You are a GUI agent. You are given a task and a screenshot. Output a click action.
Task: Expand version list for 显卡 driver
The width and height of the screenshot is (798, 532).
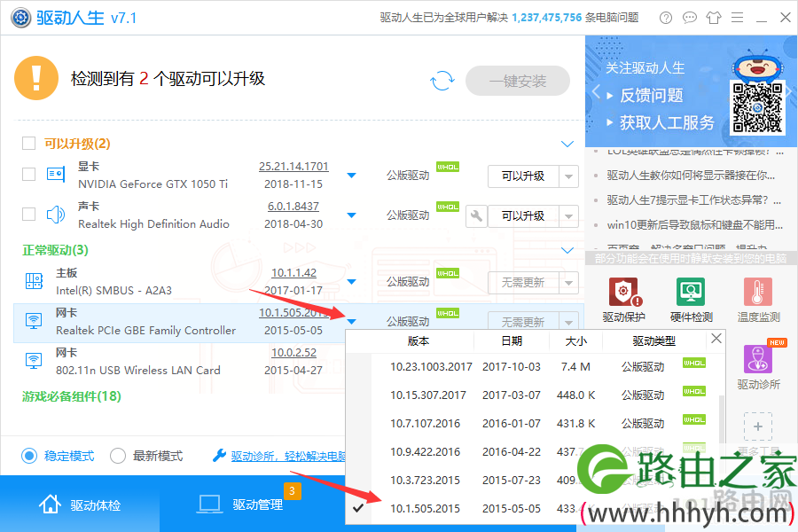click(351, 176)
